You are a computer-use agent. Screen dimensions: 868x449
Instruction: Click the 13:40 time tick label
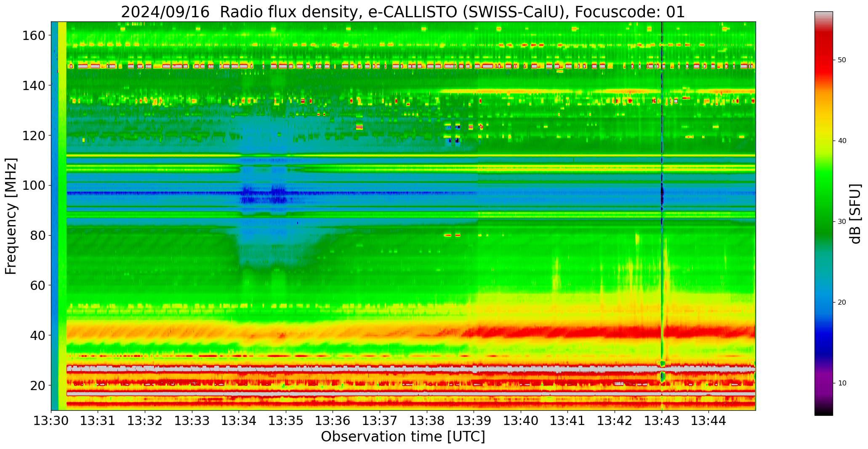[x=521, y=421]
